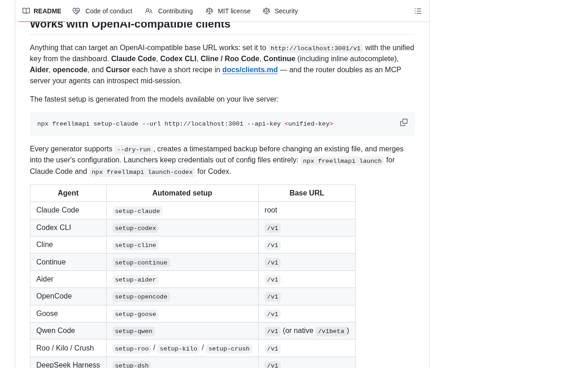
Task: Click the npx freellmapi setup-claude code block
Action: coord(222,124)
